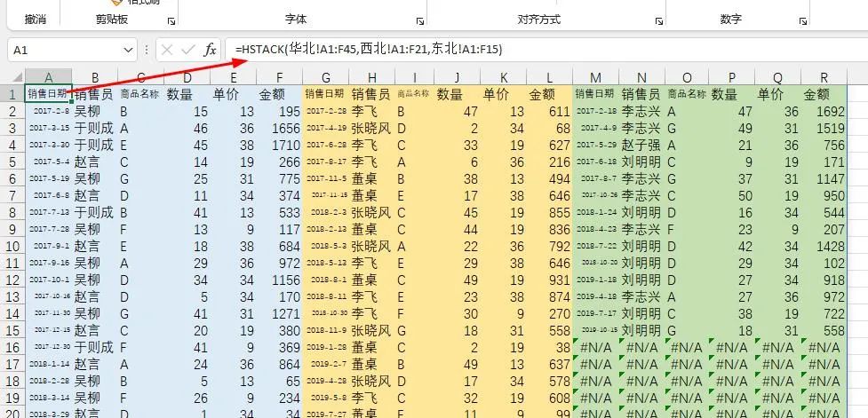Select row 10 header
This screenshot has width=868, height=418.
tap(12, 246)
